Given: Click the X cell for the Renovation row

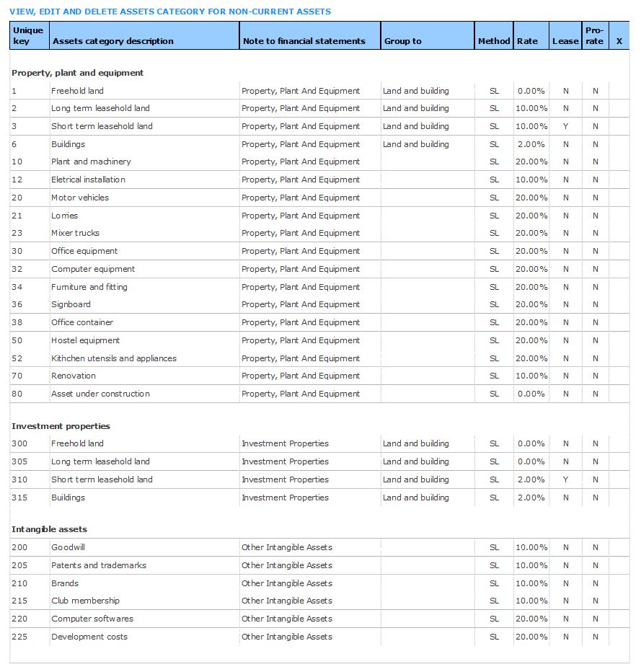Looking at the screenshot, I should (619, 376).
